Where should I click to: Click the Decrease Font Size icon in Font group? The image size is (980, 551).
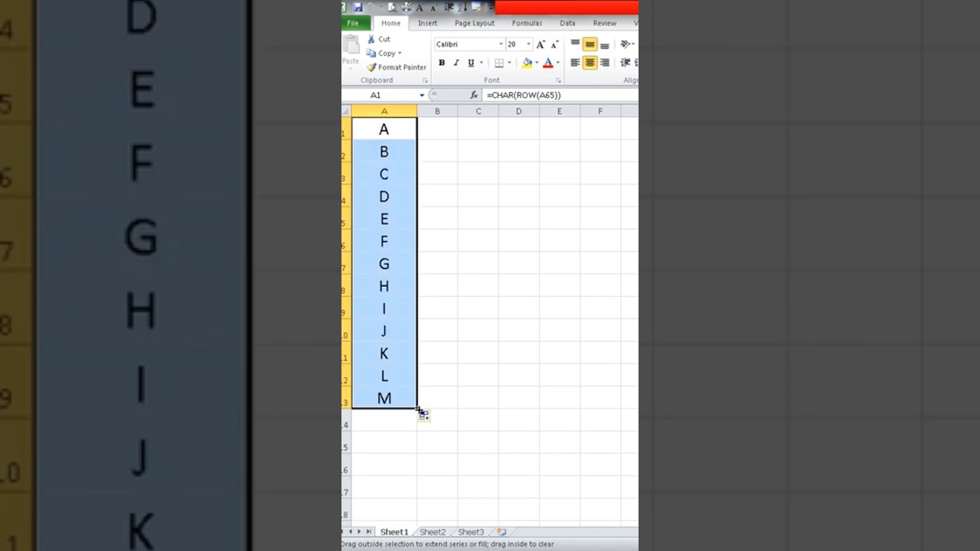pos(554,44)
